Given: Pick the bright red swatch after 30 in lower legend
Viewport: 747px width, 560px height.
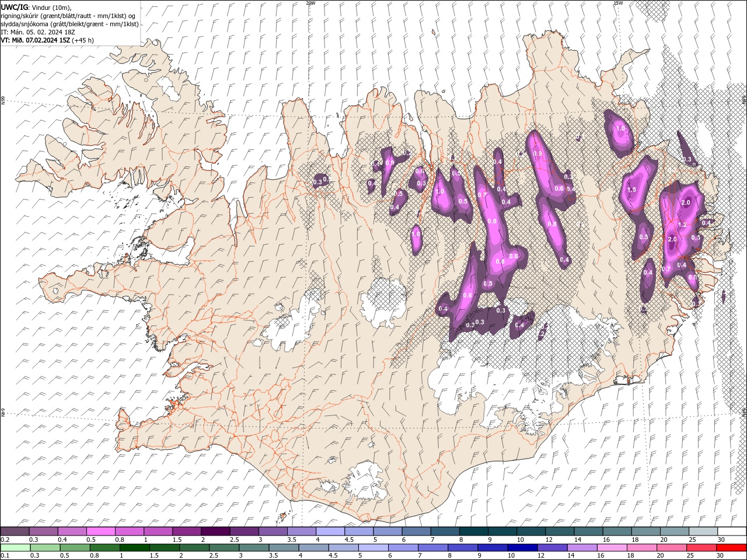Looking at the screenshot, I should [731, 548].
